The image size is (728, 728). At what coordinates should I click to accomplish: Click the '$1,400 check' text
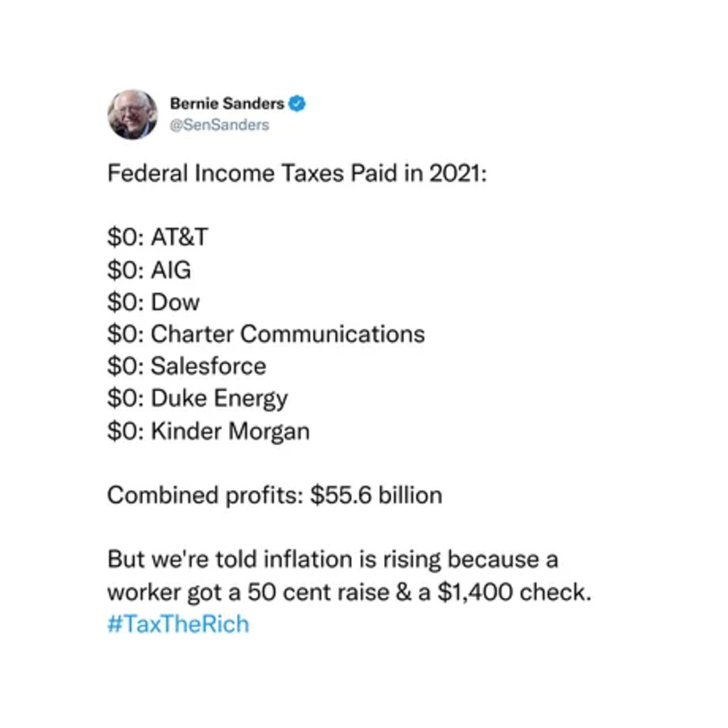510,592
